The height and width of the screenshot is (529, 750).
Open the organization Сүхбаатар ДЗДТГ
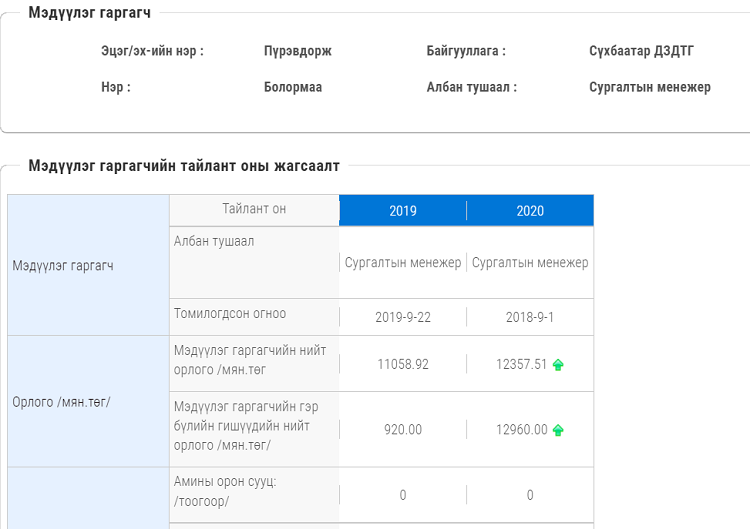click(641, 51)
